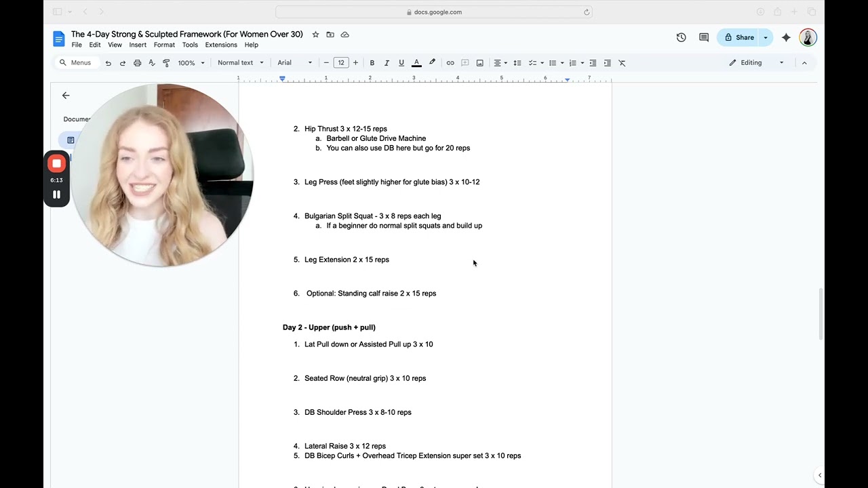Open Share quick options arrow
The width and height of the screenshot is (868, 488).
point(766,38)
